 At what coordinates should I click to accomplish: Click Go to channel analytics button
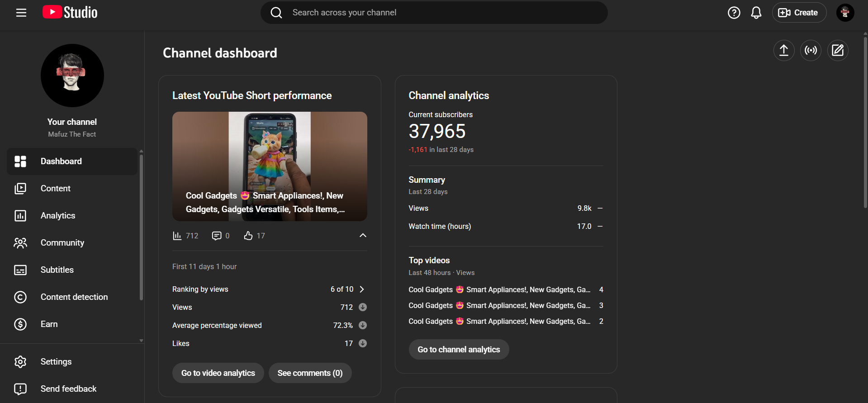(459, 350)
